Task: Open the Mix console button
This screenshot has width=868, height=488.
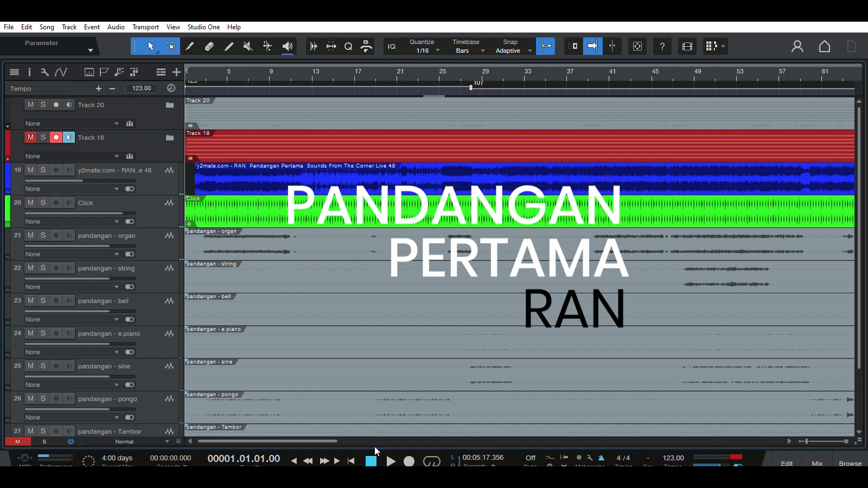Action: (817, 463)
